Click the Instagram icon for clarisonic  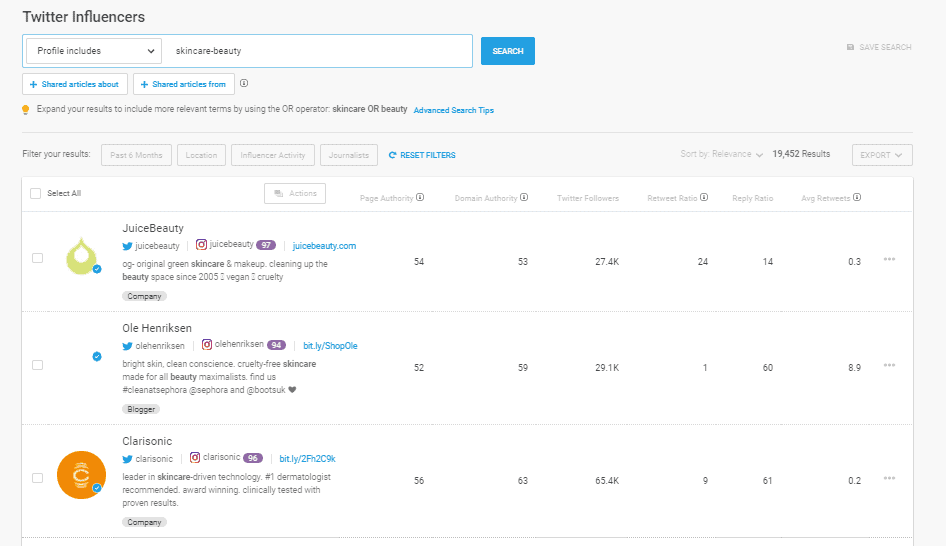click(195, 457)
